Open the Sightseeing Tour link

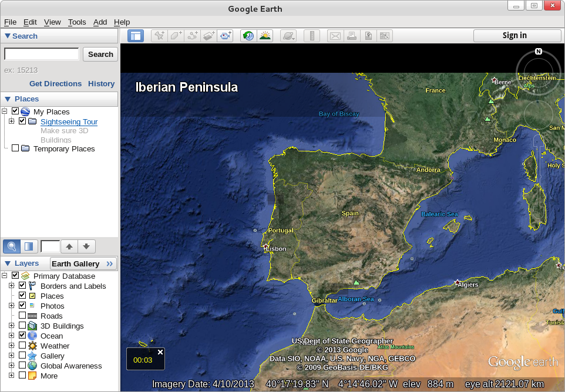coord(69,122)
